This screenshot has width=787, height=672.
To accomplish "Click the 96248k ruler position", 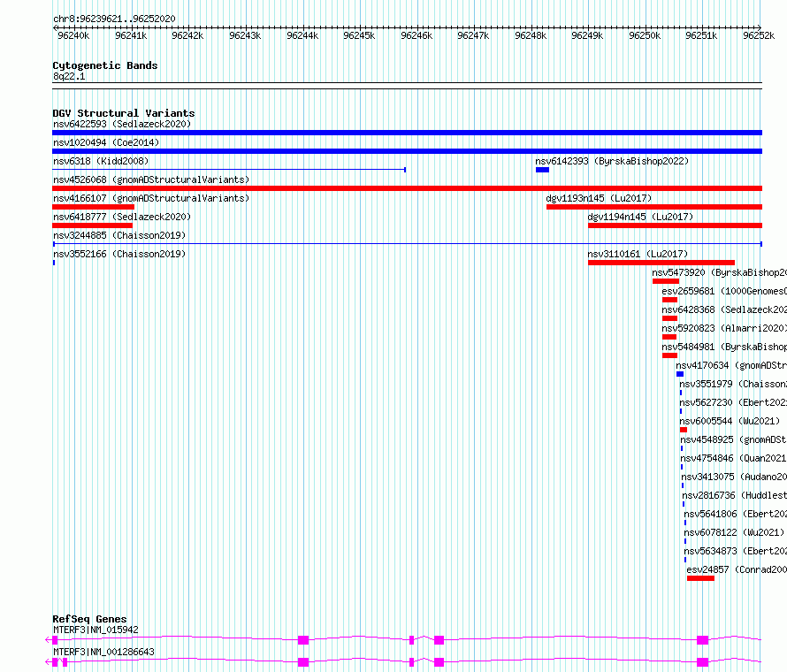I will 531,35.
